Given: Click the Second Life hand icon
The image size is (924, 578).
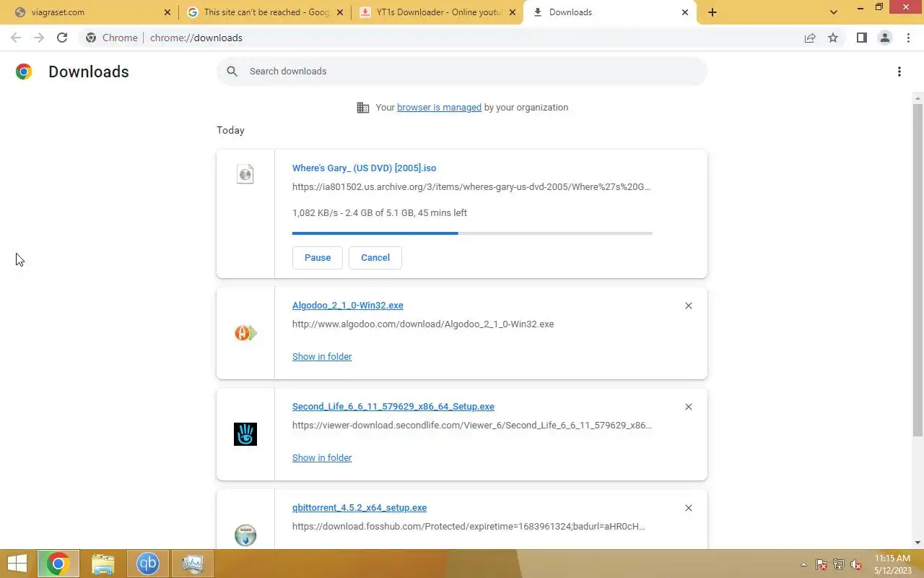Looking at the screenshot, I should point(245,434).
